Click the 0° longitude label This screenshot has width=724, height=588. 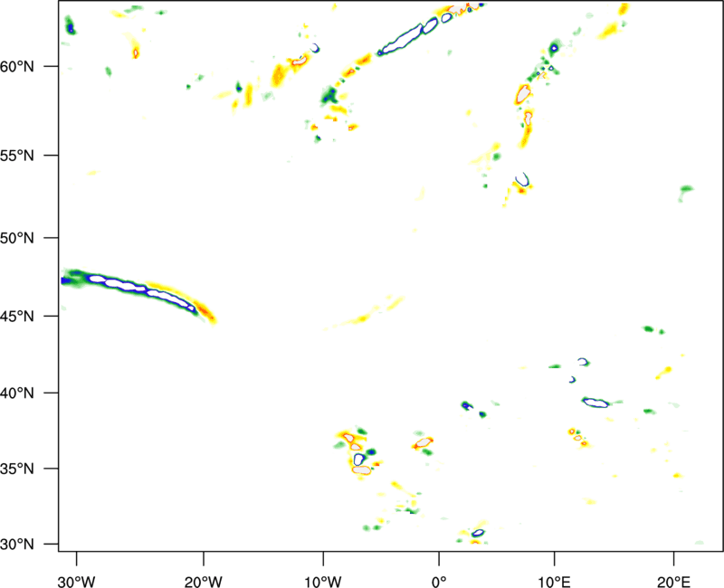pyautogui.click(x=439, y=582)
